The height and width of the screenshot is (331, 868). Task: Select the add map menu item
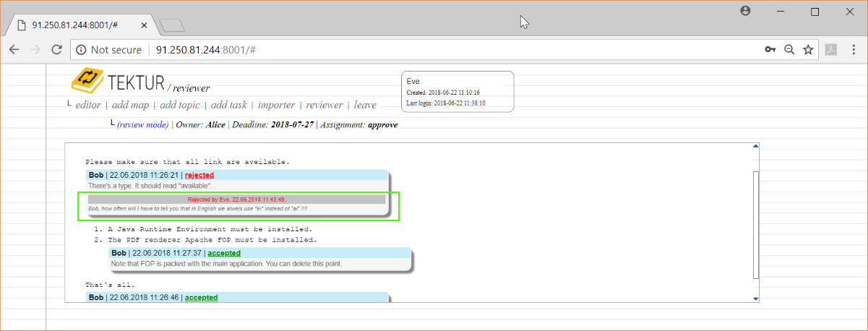(x=131, y=106)
